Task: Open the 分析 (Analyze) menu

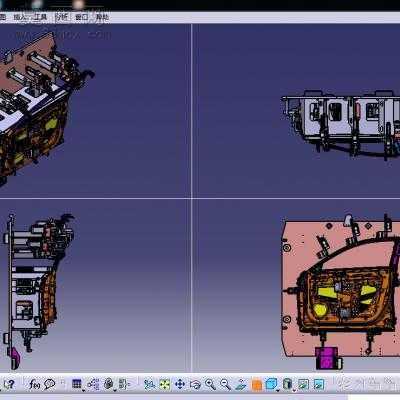Action: (x=61, y=17)
